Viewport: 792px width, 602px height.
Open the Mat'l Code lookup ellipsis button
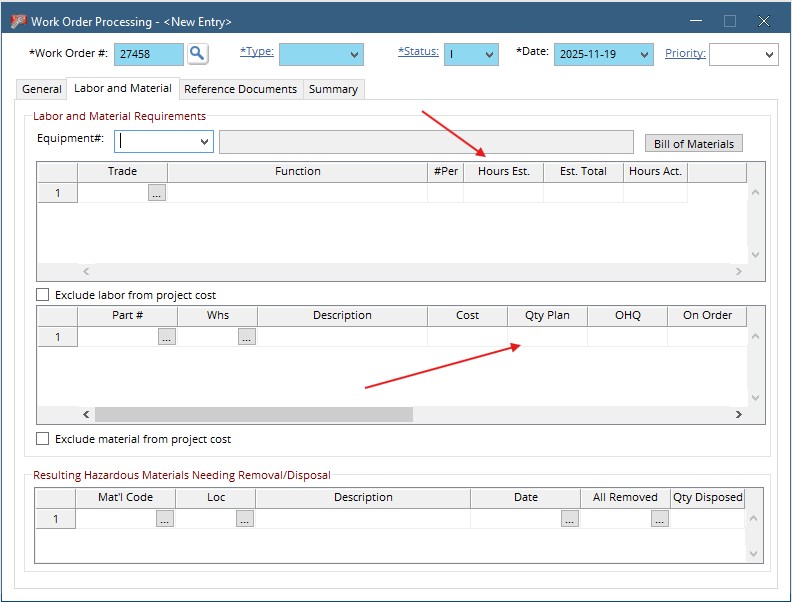tap(165, 519)
